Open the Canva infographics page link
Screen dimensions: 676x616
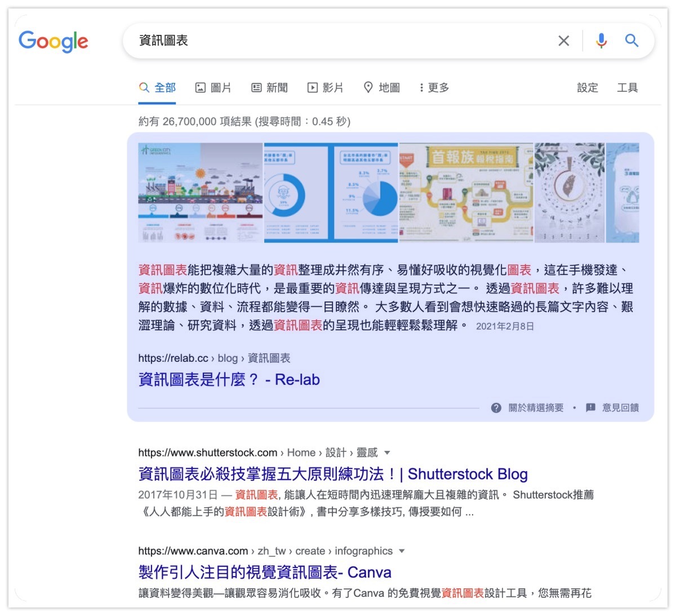pyautogui.click(x=264, y=572)
